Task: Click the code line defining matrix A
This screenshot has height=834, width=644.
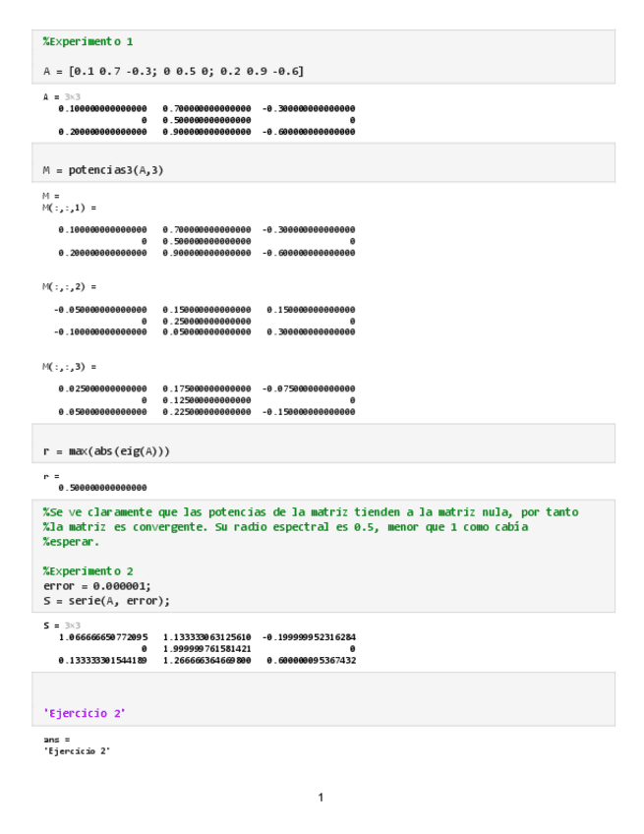Action: pyautogui.click(x=173, y=71)
